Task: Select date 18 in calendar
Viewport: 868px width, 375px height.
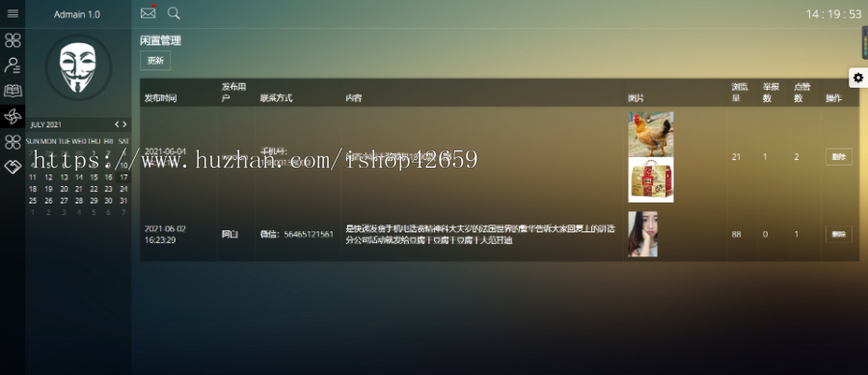Action: point(33,189)
